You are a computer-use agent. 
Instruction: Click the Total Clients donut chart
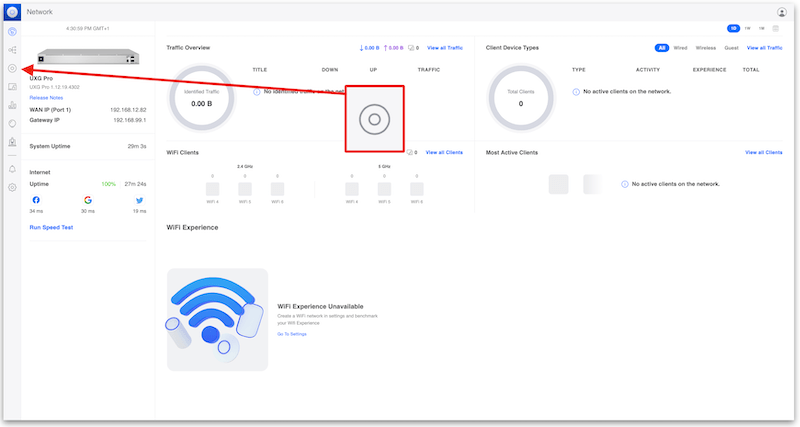pyautogui.click(x=520, y=98)
